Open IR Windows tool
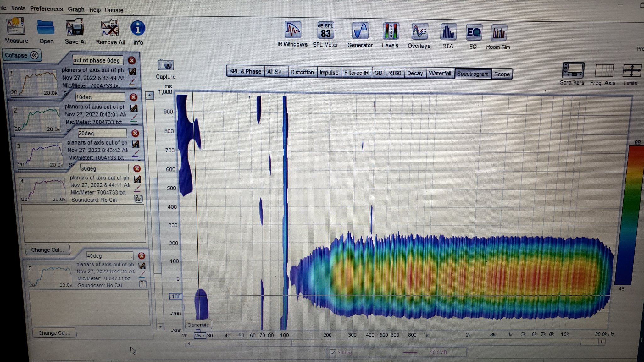 pyautogui.click(x=293, y=30)
